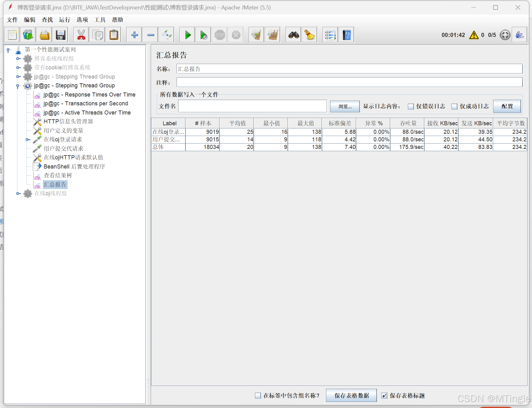The image size is (532, 408).
Task: Expand the 博客系统线程组 node
Action: [x=18, y=59]
